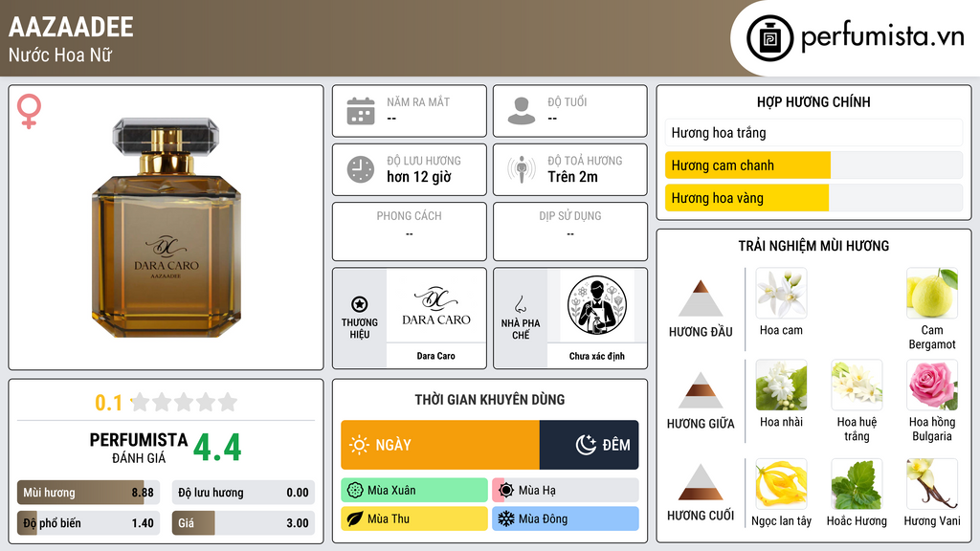The height and width of the screenshot is (551, 980).
Task: Click the Độ lưu hương 0.00 score bar
Action: pos(243,493)
